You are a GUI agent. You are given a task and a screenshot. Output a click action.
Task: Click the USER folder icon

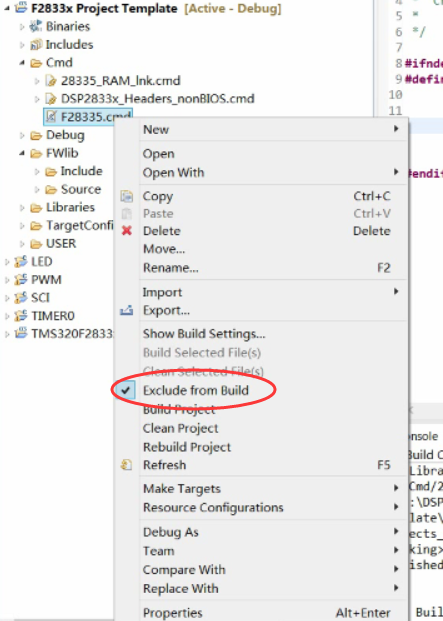[x=36, y=244]
